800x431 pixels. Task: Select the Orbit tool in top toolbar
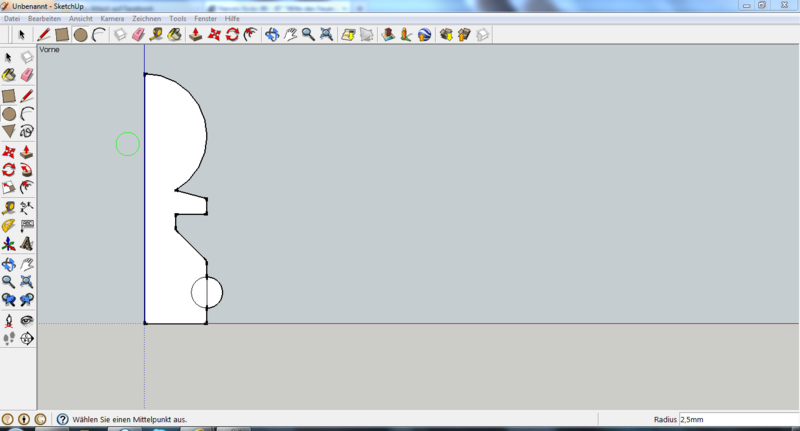pos(271,34)
